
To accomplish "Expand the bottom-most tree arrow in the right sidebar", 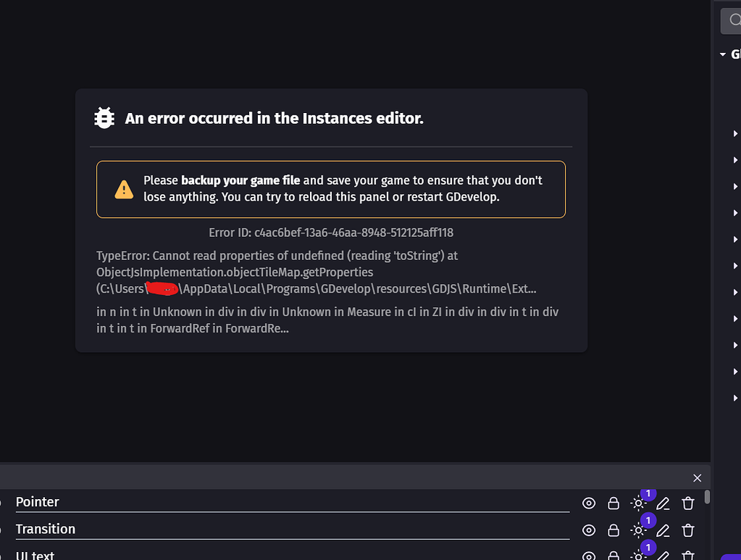I will (x=735, y=398).
